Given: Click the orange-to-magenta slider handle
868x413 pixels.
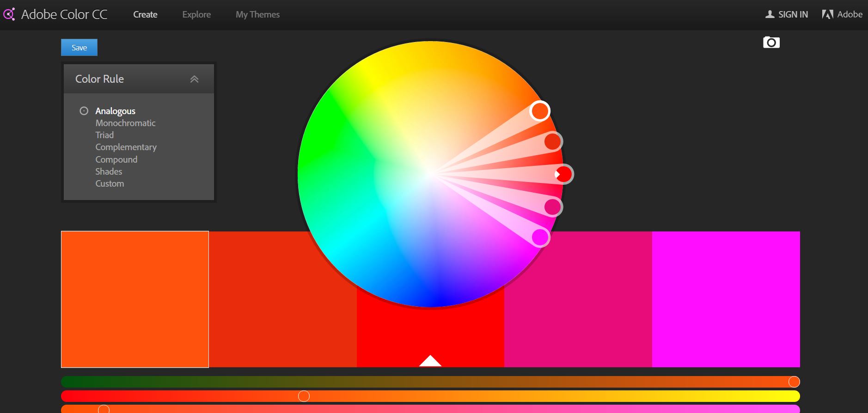Looking at the screenshot, I should tap(104, 409).
